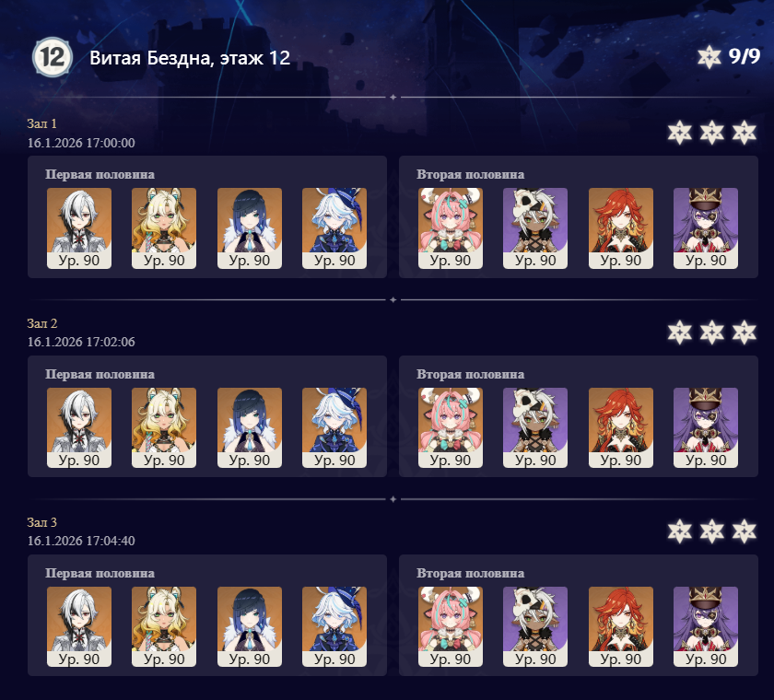774x700 pixels.
Task: Click the first star of Зал 1
Action: [680, 133]
